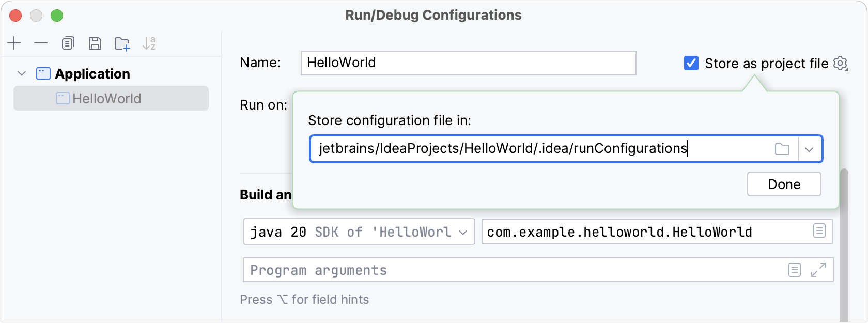The image size is (868, 323).
Task: Close the Run/Debug Configurations window
Action: point(16,16)
